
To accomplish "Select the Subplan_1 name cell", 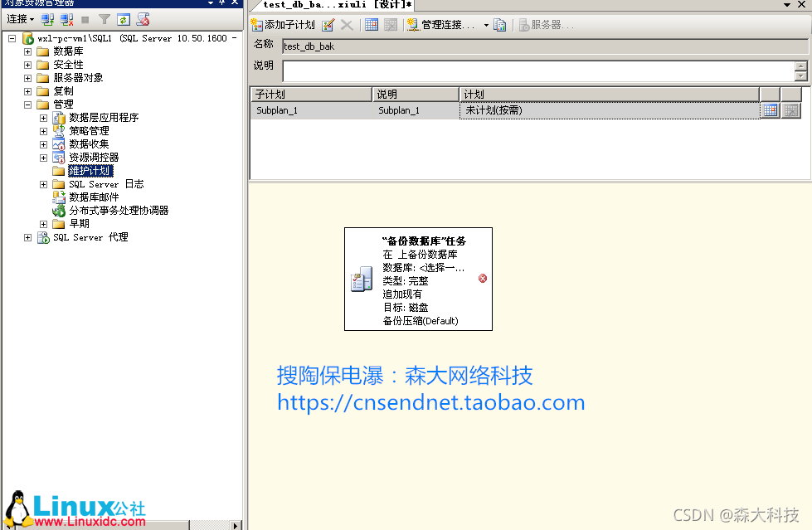I will (x=311, y=110).
